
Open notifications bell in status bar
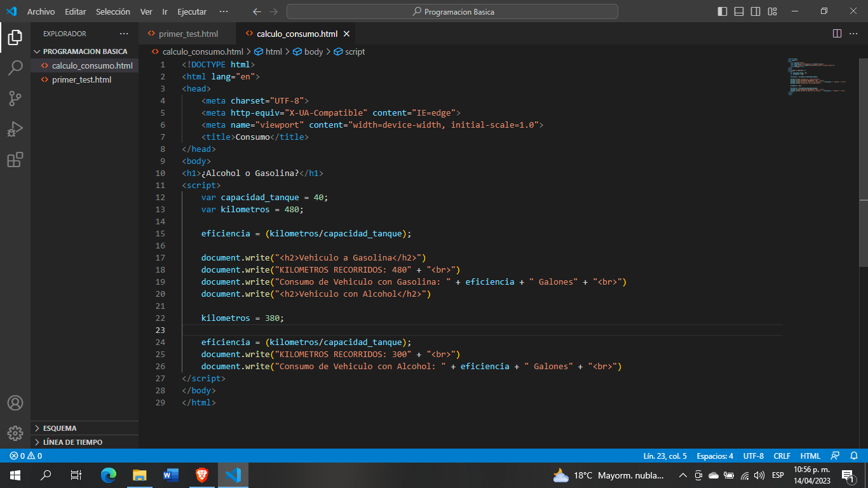coord(853,456)
